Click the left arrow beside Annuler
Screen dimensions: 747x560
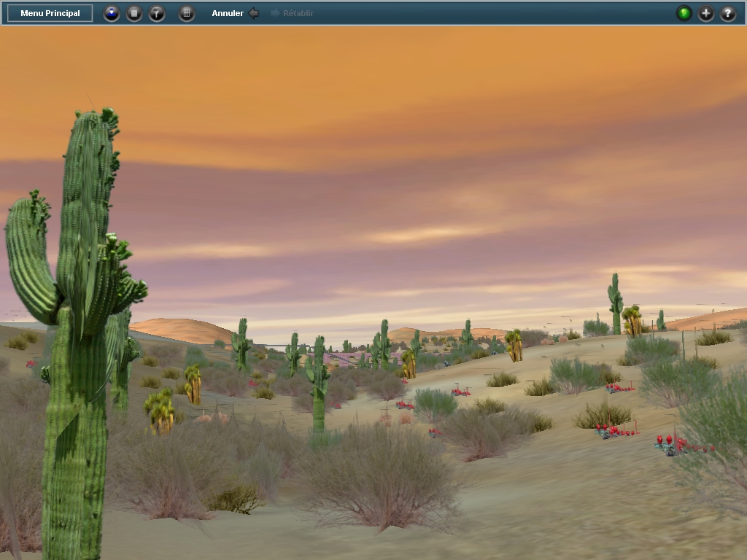(x=254, y=13)
